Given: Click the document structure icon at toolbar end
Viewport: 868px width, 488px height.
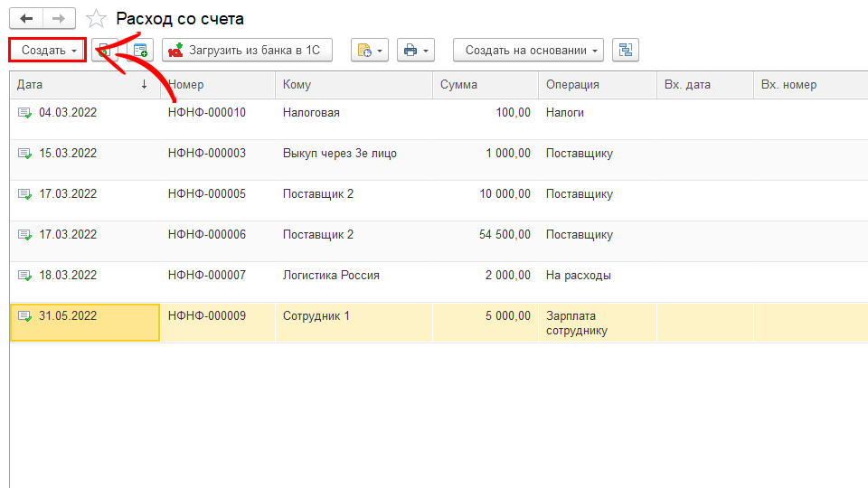Looking at the screenshot, I should (625, 51).
